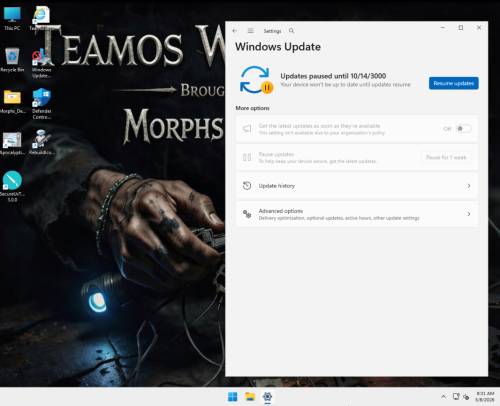Expand Advanced options chevron
Screen dimensions: 500x406
469,214
